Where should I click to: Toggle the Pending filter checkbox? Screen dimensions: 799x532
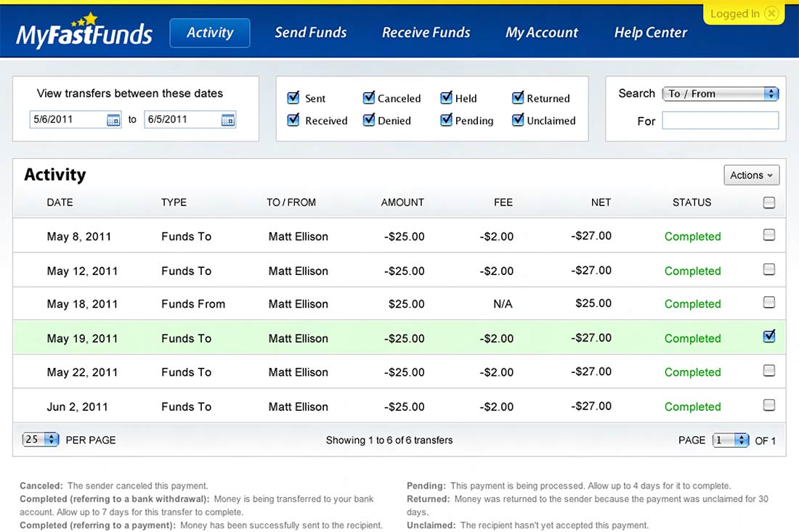(x=446, y=120)
